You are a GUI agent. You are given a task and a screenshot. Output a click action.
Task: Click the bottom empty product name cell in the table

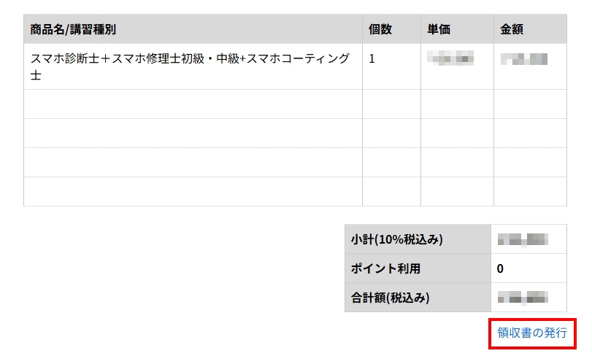[x=193, y=192]
